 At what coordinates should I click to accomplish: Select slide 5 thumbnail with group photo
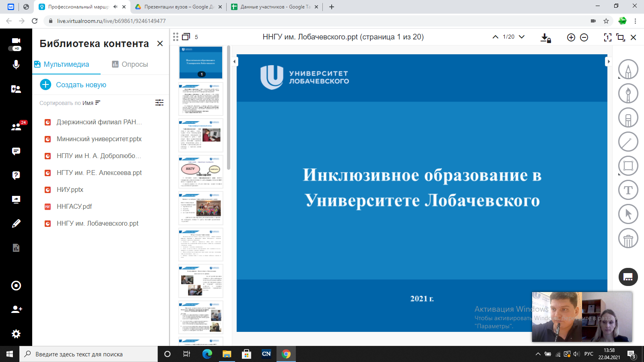pos(201,208)
